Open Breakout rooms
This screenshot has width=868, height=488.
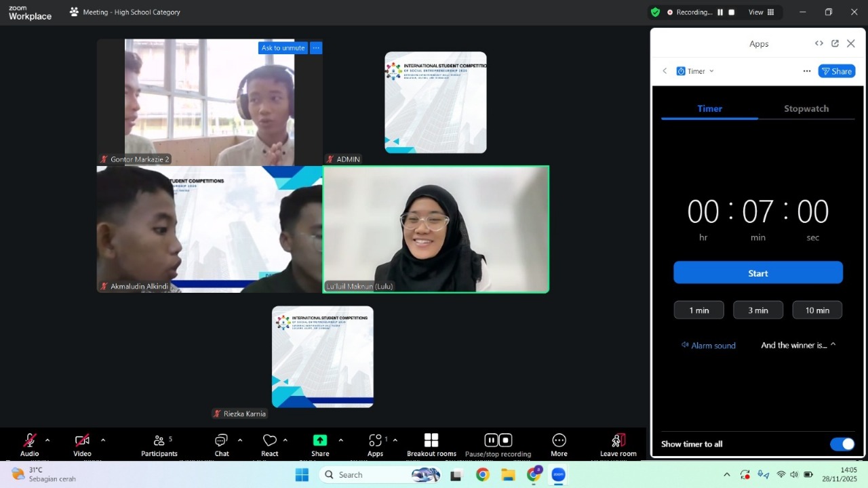(431, 441)
